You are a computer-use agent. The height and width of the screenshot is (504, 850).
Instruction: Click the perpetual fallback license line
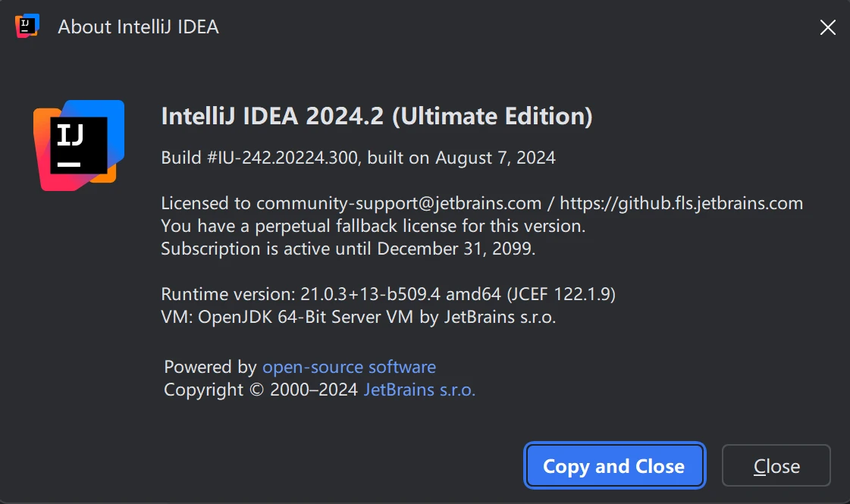click(373, 226)
